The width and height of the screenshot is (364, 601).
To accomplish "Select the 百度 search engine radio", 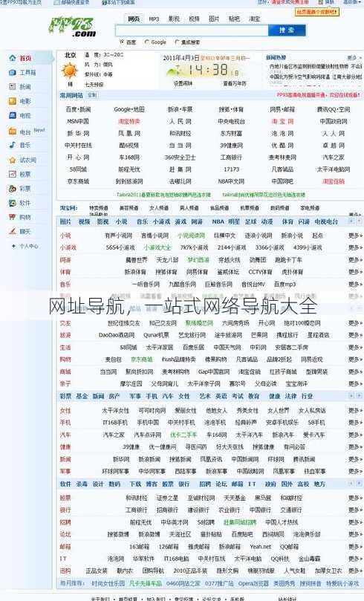I will click(123, 42).
